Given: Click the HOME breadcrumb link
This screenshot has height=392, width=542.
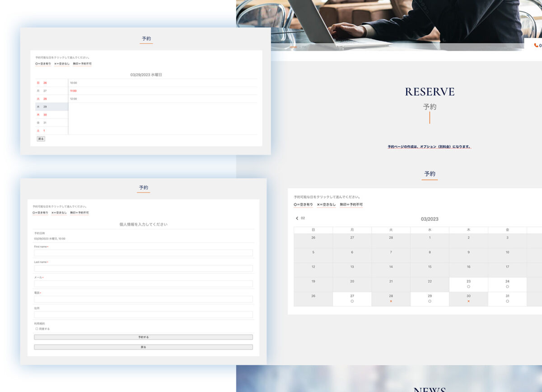Looking at the screenshot, I should (293, 47).
